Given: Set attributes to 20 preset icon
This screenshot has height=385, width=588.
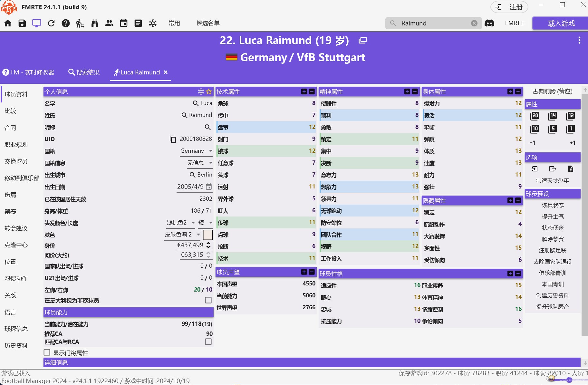Looking at the screenshot, I should (x=535, y=116).
